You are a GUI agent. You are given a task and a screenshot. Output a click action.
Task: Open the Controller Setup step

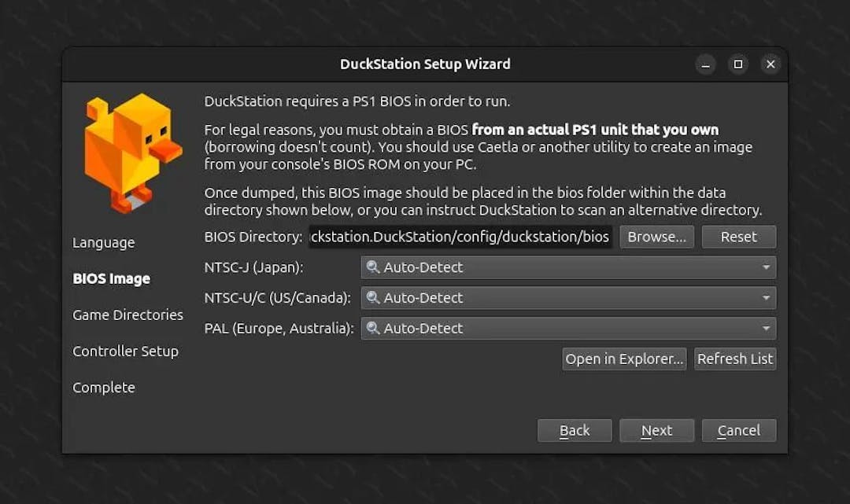pyautogui.click(x=126, y=351)
